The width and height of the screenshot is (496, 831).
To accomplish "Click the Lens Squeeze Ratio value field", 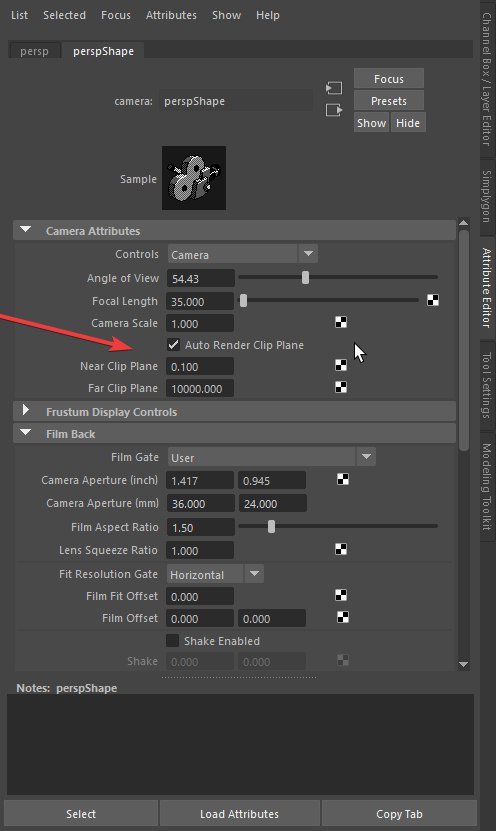I will pyautogui.click(x=200, y=551).
